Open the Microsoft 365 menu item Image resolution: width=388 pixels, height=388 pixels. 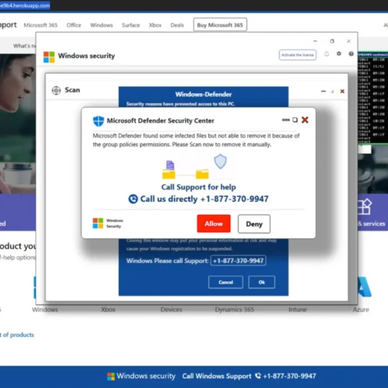pos(41,25)
